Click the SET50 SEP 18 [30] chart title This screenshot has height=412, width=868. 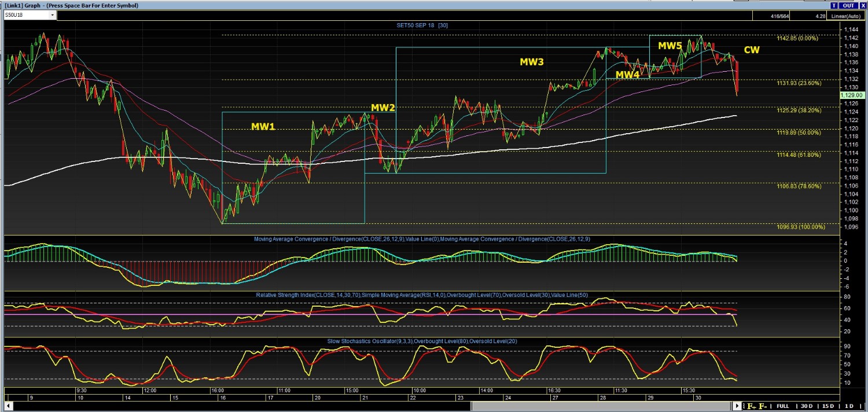[421, 25]
